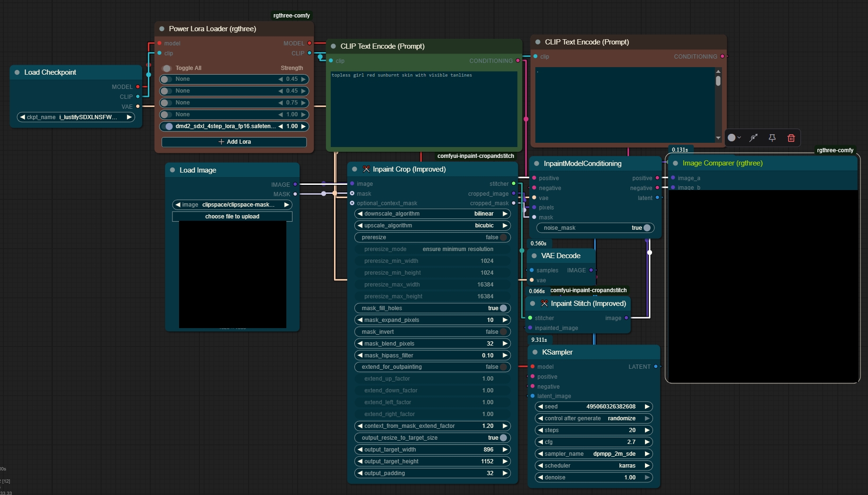
Task: Open control after generate randomize dropdown
Action: [594, 418]
